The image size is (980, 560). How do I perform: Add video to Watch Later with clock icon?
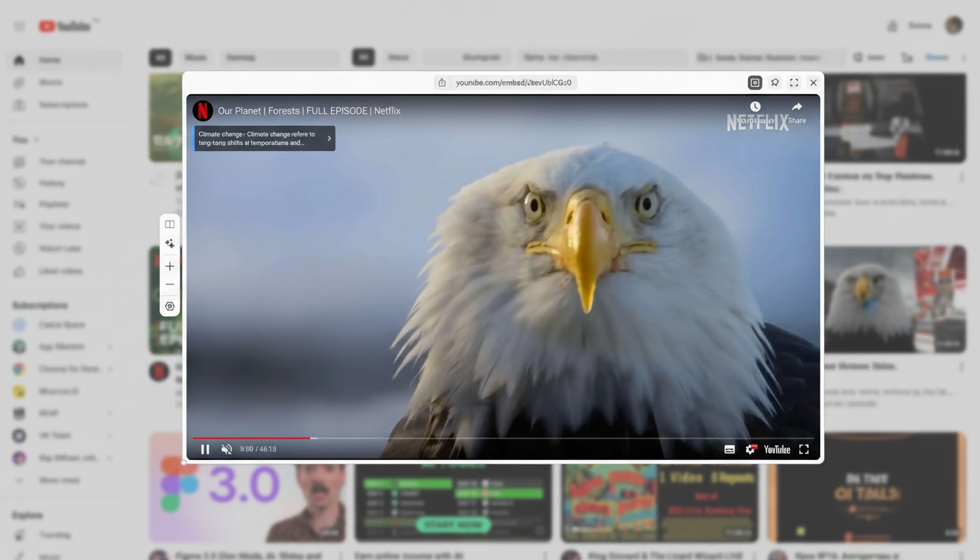coord(755,107)
